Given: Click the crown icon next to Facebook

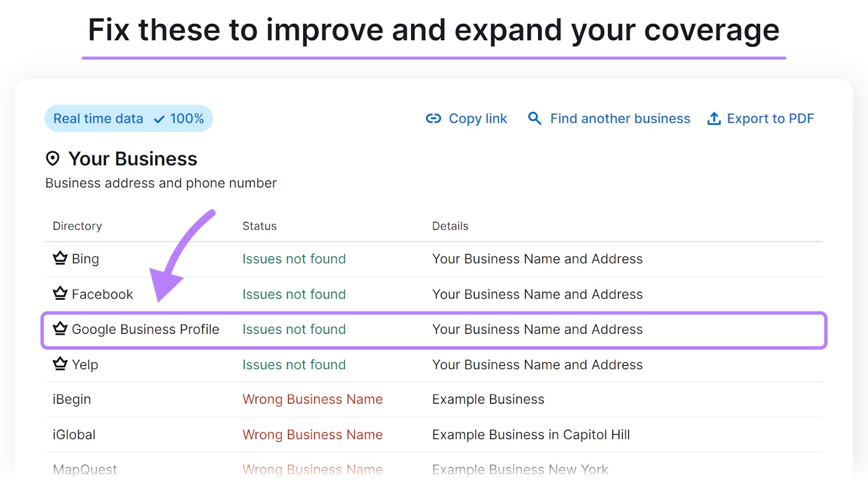Looking at the screenshot, I should pyautogui.click(x=60, y=293).
